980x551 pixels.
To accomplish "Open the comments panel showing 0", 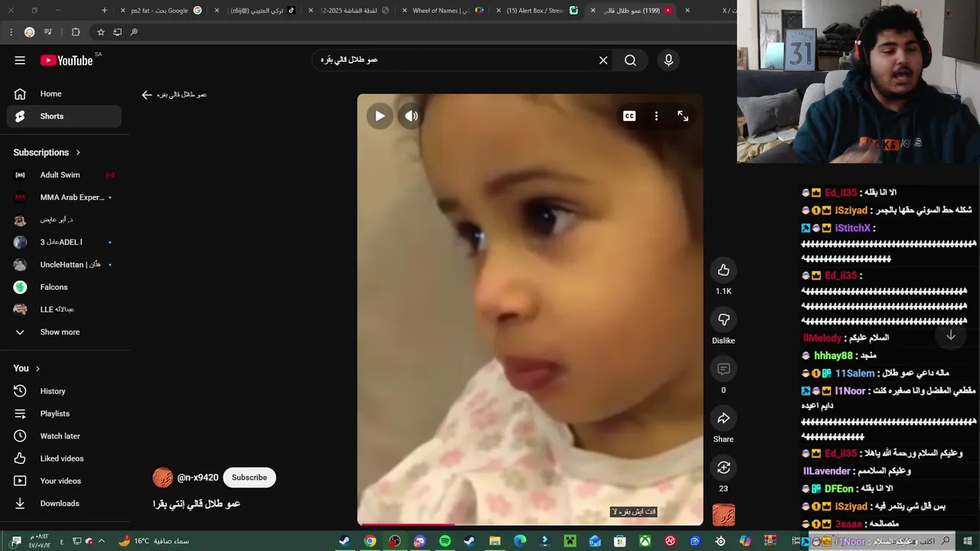I will [724, 369].
